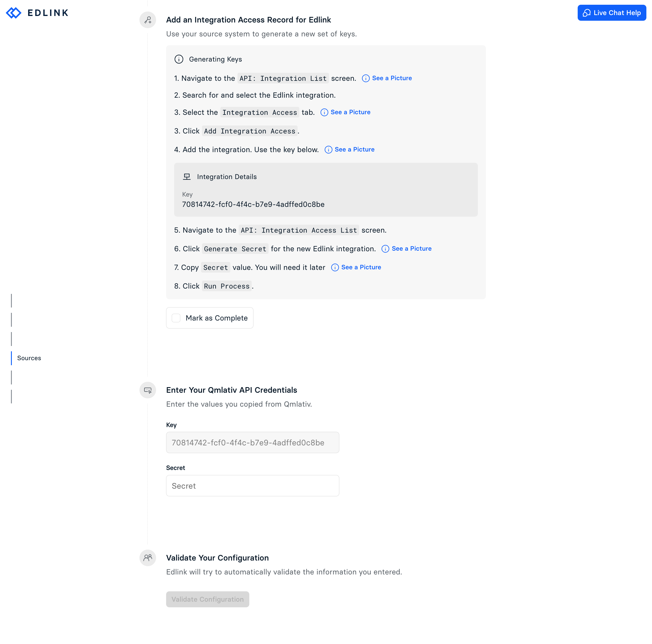Viewport: 652px width, 644px height.
Task: Click the Run Process code label
Action: point(227,286)
